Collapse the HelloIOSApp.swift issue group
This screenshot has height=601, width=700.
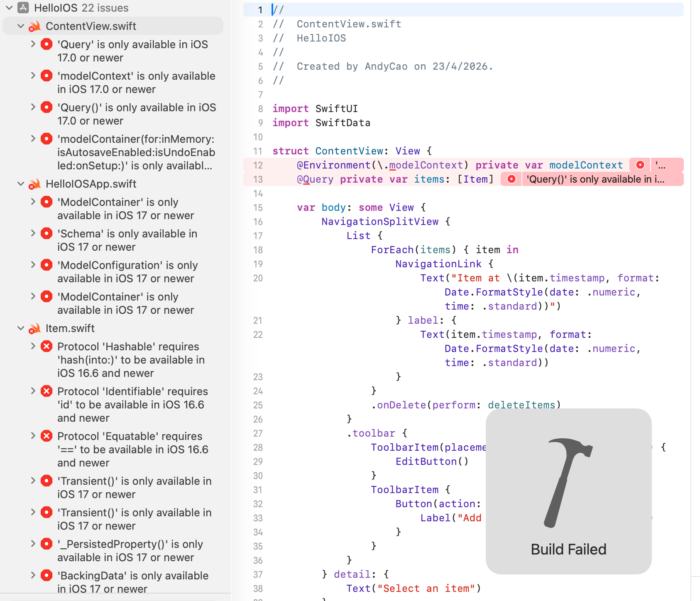21,184
